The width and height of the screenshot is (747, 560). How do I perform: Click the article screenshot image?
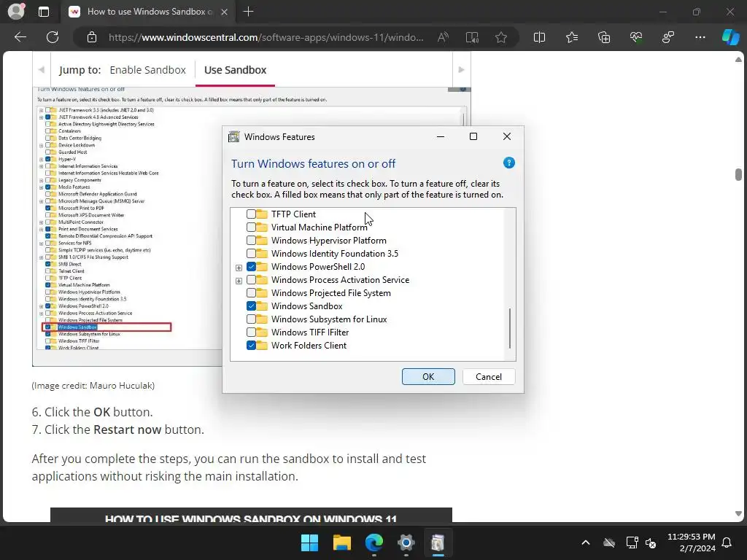pyautogui.click(x=128, y=226)
